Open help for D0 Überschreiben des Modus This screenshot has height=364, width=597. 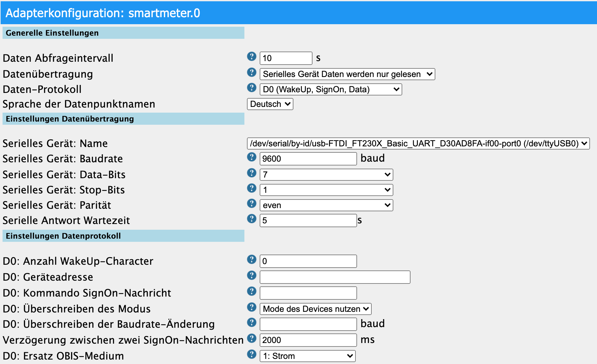(x=251, y=307)
